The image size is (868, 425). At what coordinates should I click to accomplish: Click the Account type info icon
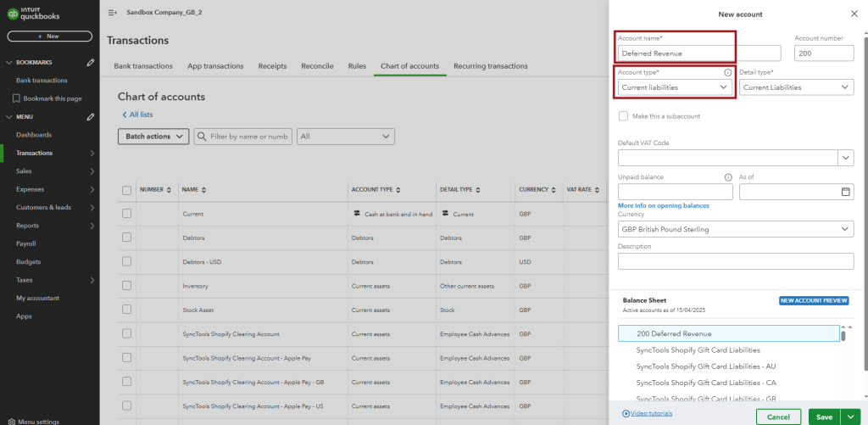pyautogui.click(x=727, y=73)
